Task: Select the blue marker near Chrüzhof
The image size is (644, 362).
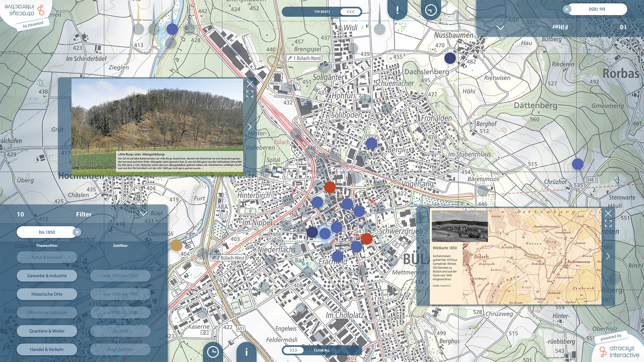Action: (x=578, y=164)
